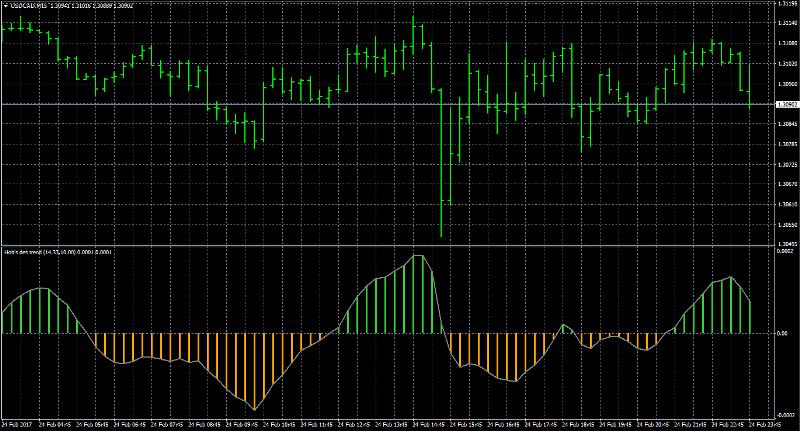Screen dimensions: 800x431
Task: Click the 24 Feb 09:45 time label
Action: [242, 424]
